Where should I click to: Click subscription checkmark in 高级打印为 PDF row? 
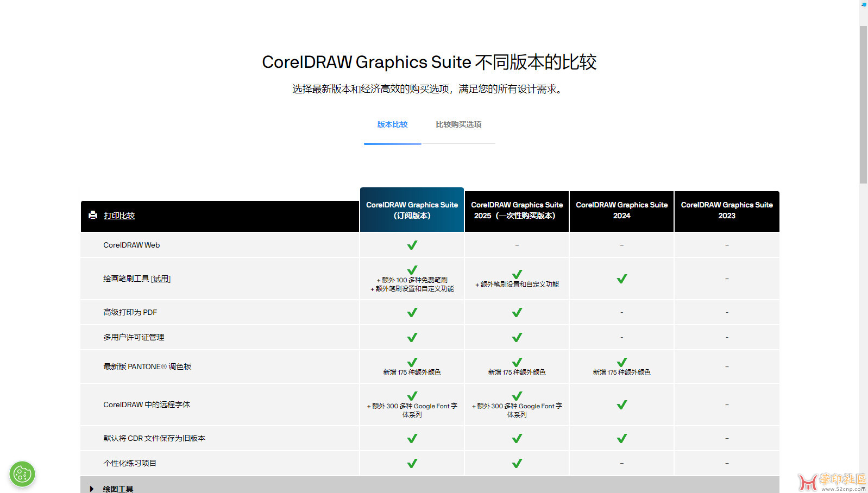(412, 312)
